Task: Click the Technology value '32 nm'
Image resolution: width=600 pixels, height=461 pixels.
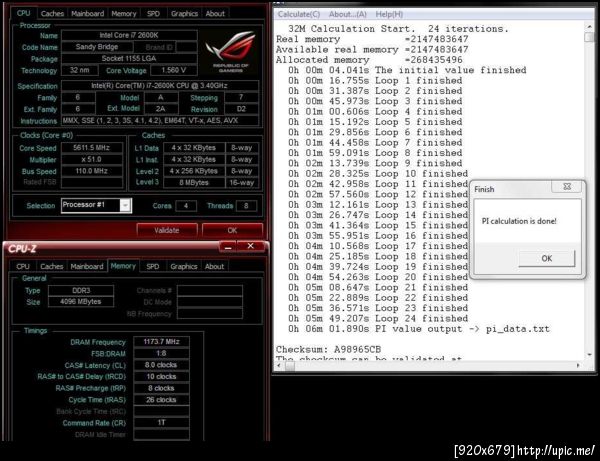Action: point(80,70)
